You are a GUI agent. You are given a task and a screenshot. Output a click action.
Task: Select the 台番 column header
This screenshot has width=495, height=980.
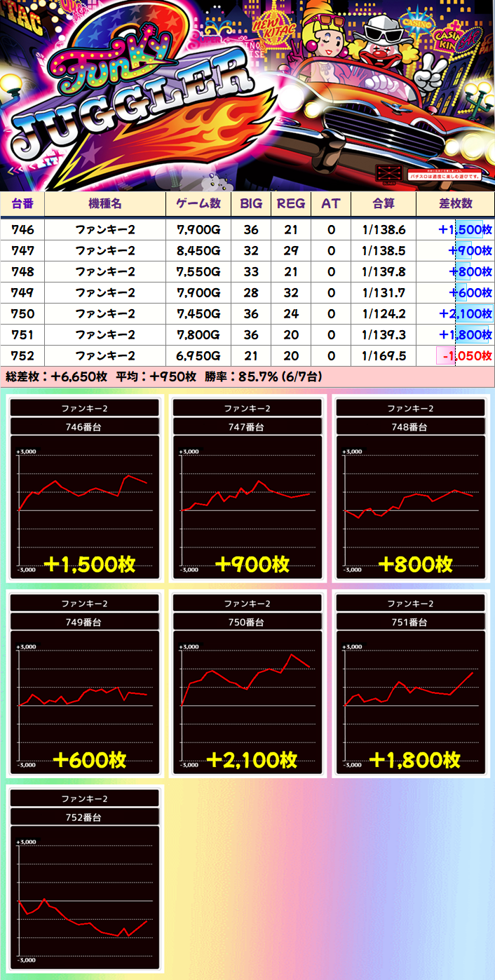click(x=22, y=204)
